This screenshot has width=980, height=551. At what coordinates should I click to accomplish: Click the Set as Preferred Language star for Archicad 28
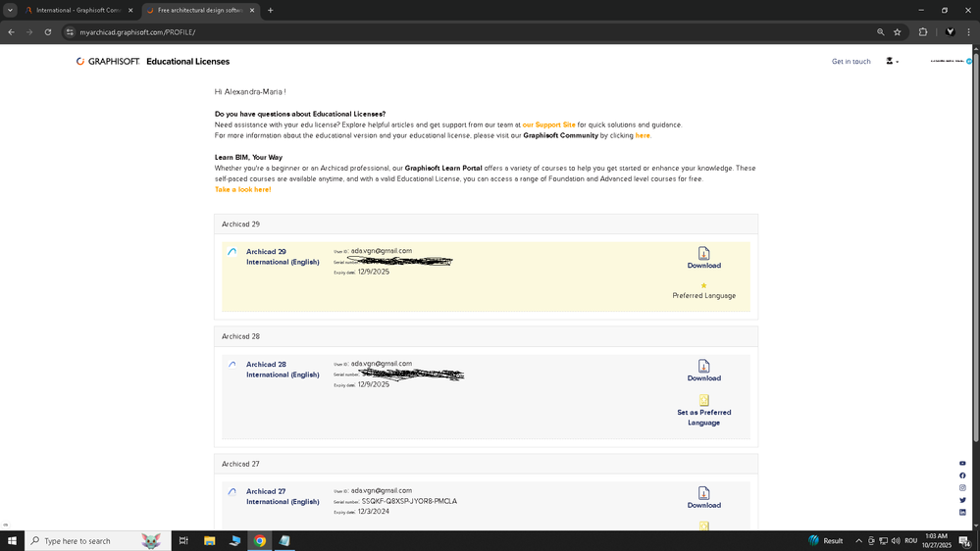click(703, 400)
